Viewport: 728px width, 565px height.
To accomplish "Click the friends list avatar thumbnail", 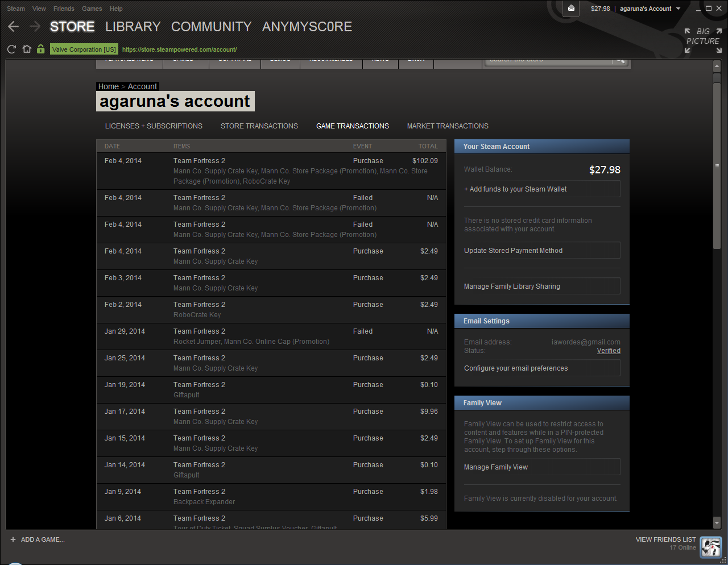I will point(711,547).
